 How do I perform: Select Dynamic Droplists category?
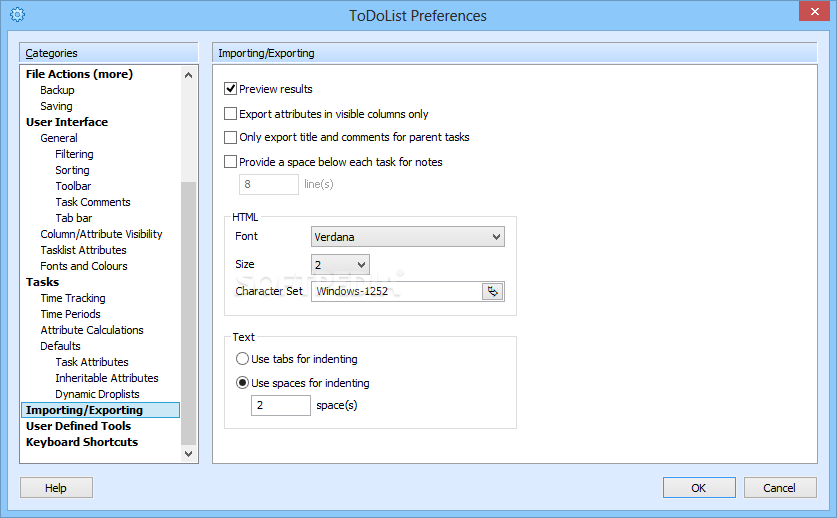pyautogui.click(x=97, y=395)
